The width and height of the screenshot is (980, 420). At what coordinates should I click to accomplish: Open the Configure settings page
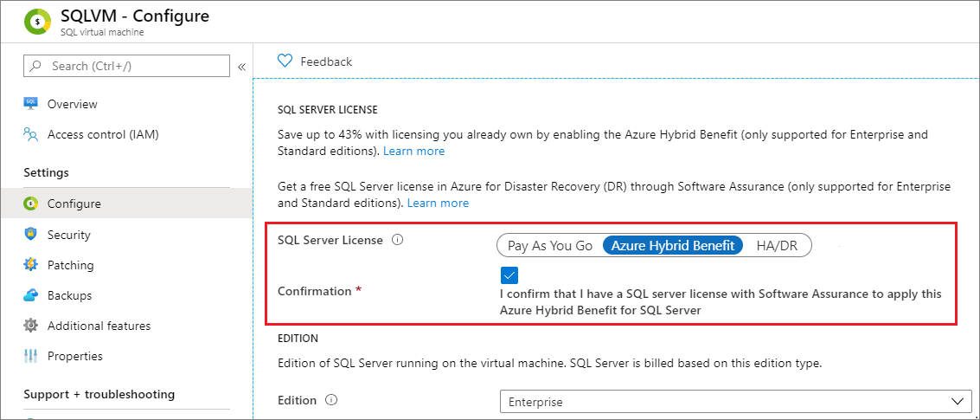[74, 204]
